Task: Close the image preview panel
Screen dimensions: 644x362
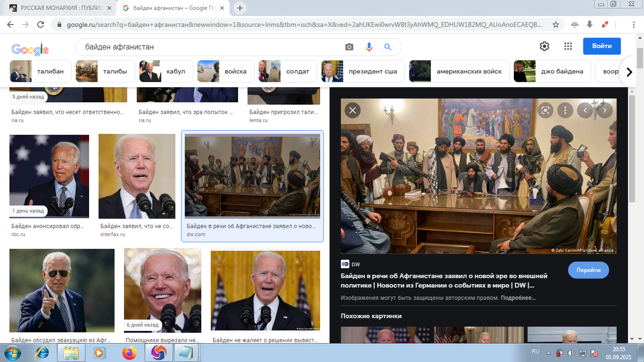Action: pyautogui.click(x=352, y=110)
